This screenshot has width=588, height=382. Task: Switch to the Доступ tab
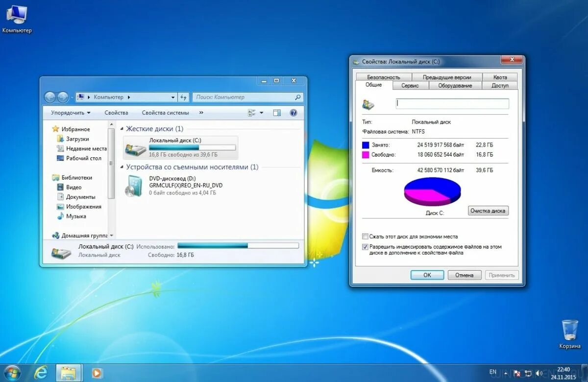tap(500, 85)
